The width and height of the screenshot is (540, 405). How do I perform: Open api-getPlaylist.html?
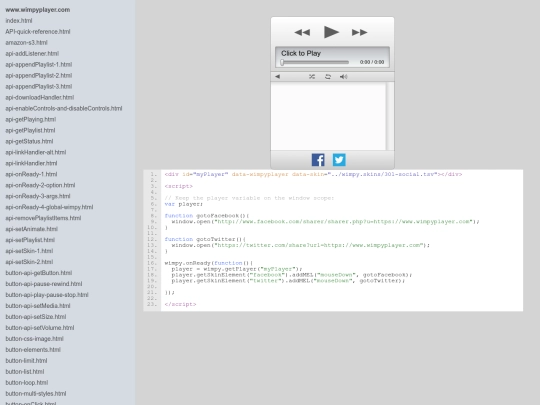click(x=30, y=131)
